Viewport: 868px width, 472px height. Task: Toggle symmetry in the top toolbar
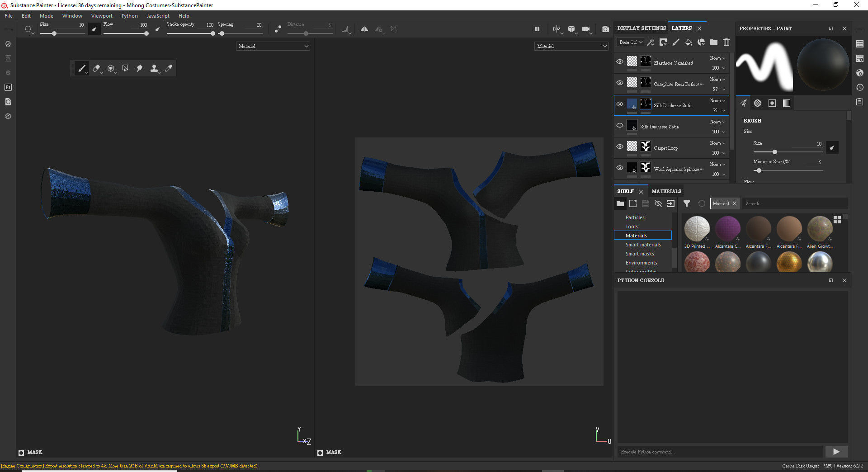(364, 29)
